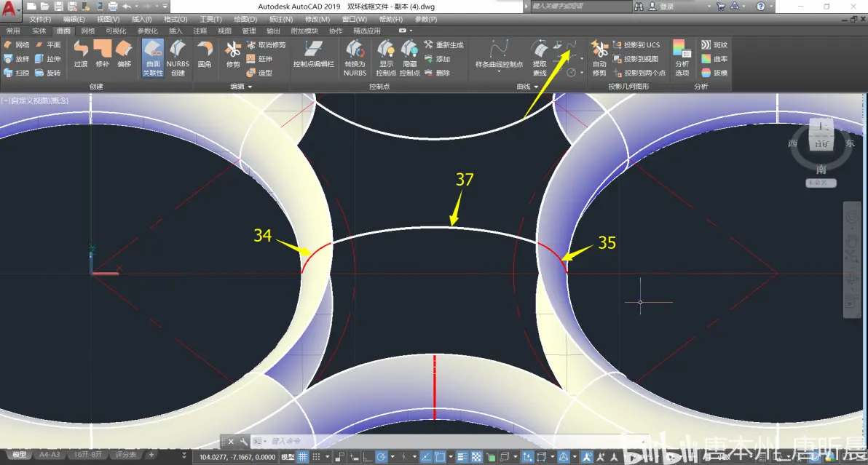The image size is (868, 465).
Task: Open the 绘图(D) menu
Action: pos(245,20)
